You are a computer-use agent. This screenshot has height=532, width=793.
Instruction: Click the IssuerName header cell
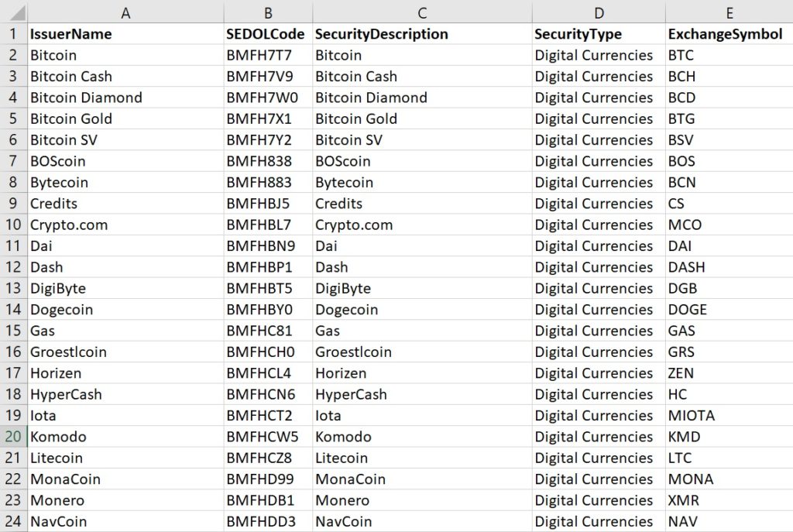125,34
